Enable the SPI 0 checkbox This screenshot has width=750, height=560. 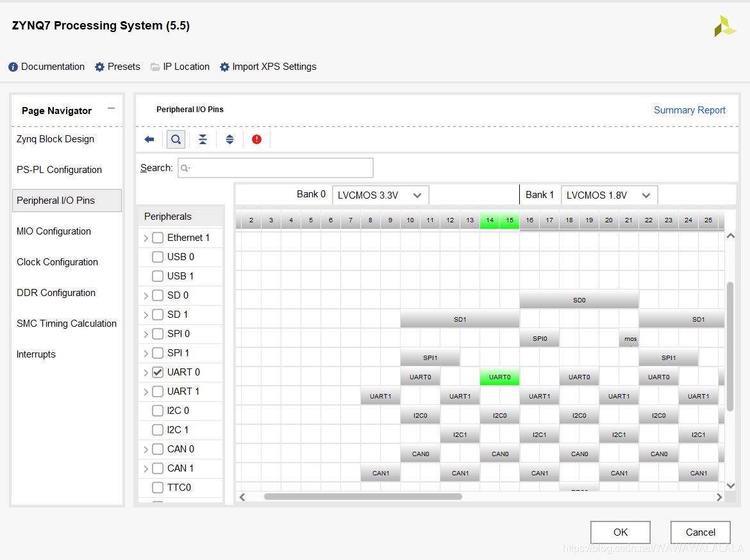[157, 334]
